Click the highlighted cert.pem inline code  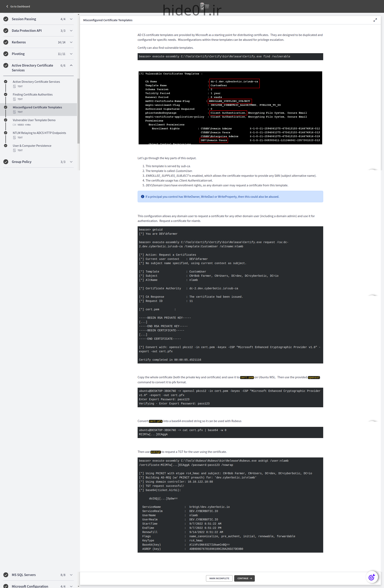click(247, 377)
